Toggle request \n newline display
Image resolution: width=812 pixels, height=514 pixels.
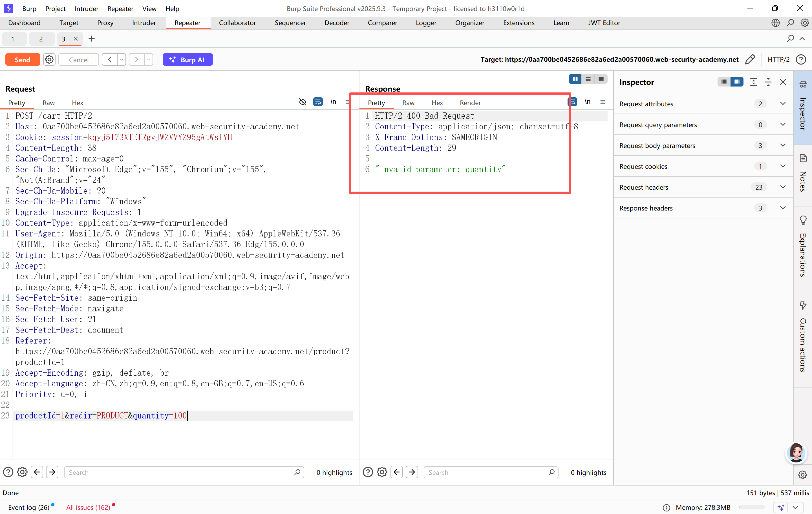point(333,102)
